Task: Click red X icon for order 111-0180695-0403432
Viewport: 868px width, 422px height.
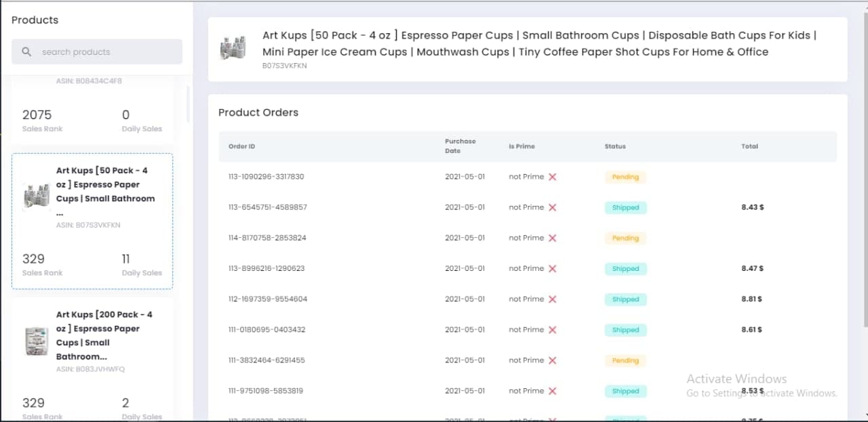Action: tap(553, 330)
